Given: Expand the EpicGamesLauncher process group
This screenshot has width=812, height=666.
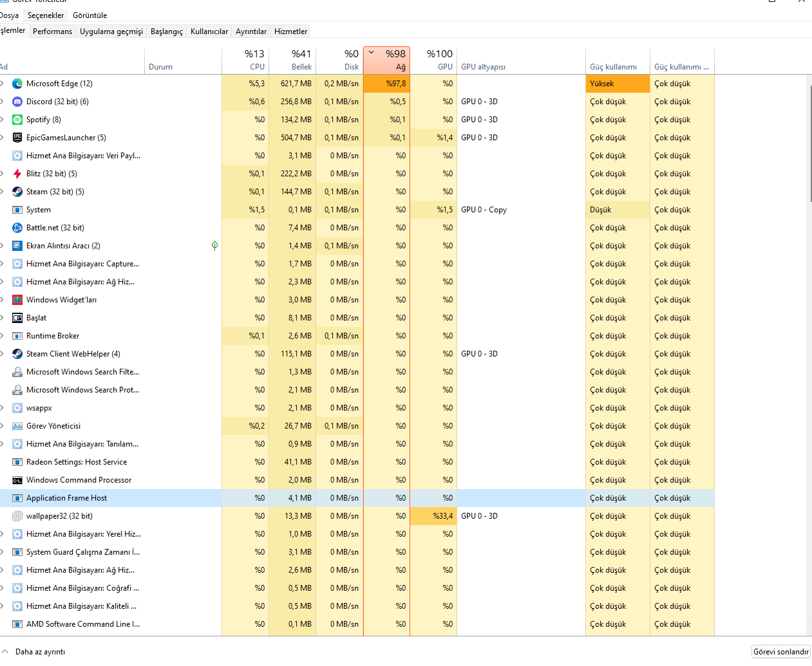Looking at the screenshot, I should pos(2,138).
